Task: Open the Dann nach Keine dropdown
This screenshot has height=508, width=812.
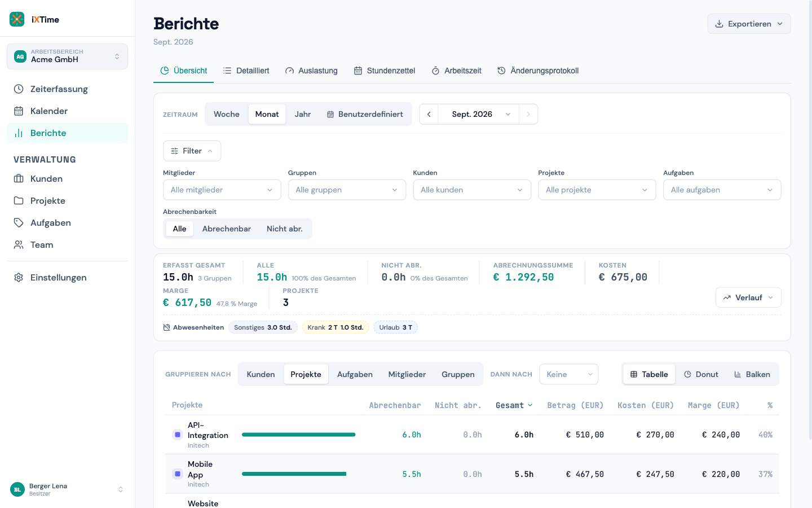Action: tap(568, 374)
